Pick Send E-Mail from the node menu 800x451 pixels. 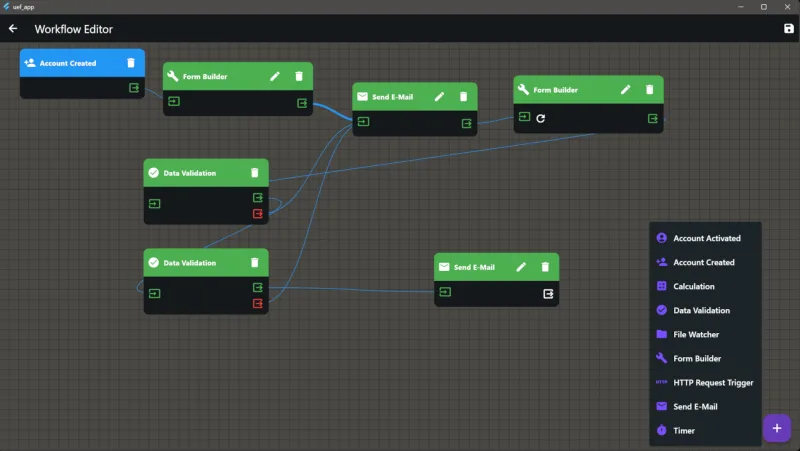(x=705, y=406)
